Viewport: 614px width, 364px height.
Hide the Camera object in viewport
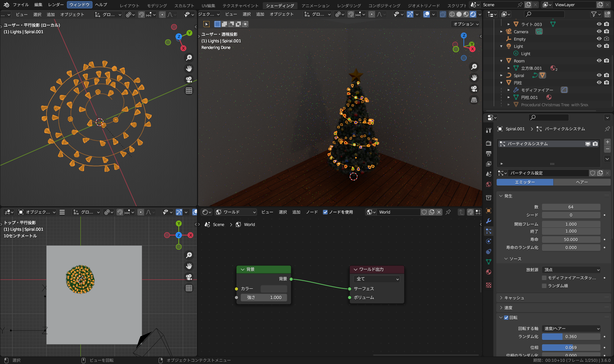(x=599, y=31)
